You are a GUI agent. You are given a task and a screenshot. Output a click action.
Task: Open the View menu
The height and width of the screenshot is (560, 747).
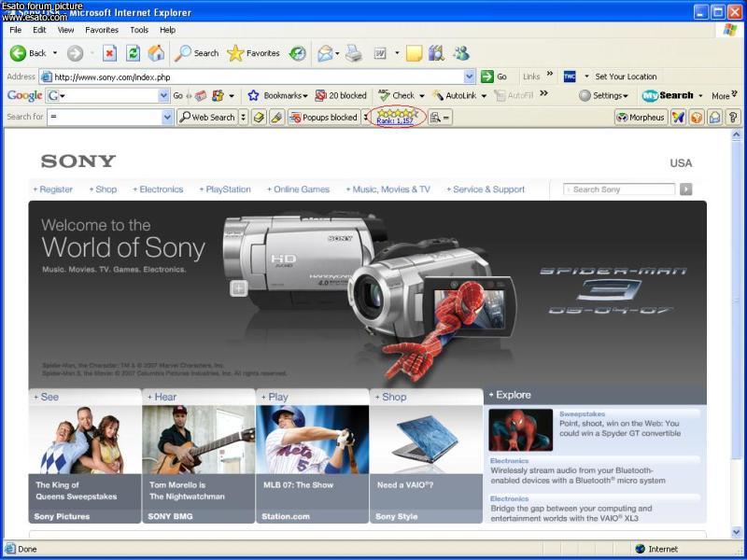coord(65,30)
